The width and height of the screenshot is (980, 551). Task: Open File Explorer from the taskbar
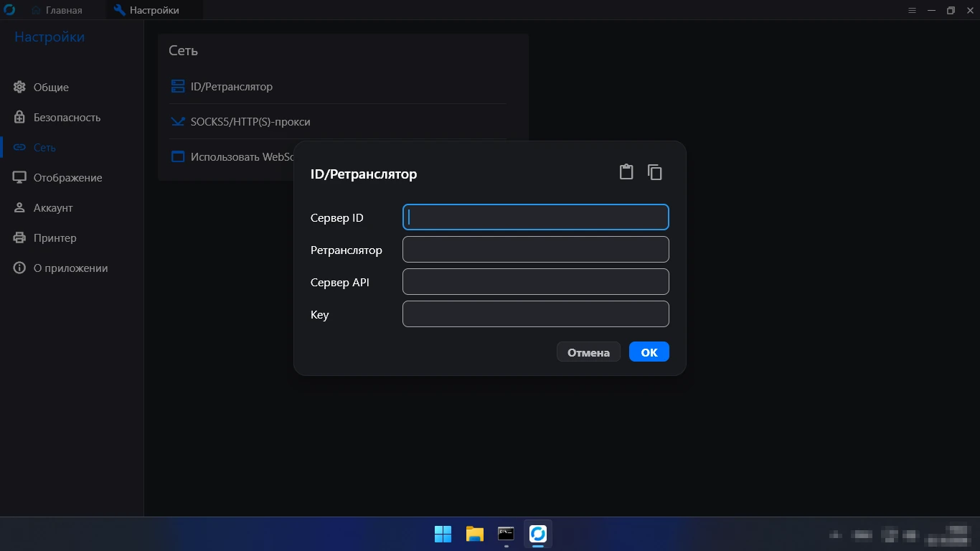474,534
